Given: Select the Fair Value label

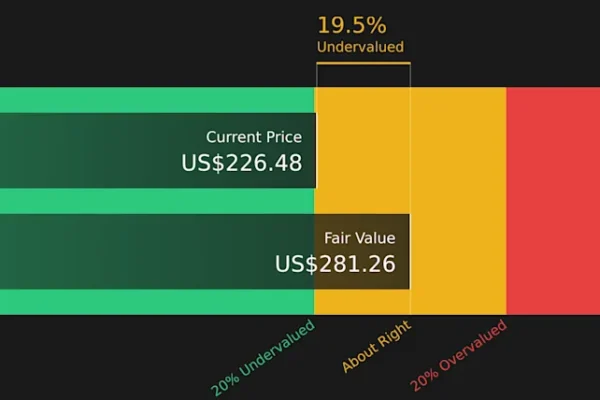Looking at the screenshot, I should point(359,238).
